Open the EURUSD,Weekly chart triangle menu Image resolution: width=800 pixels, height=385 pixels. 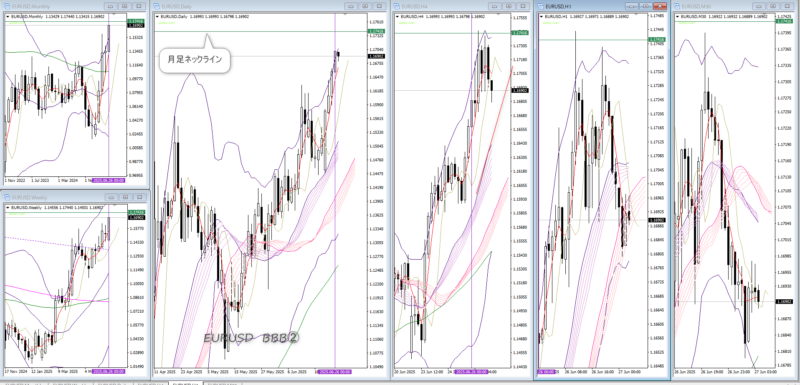(x=8, y=208)
